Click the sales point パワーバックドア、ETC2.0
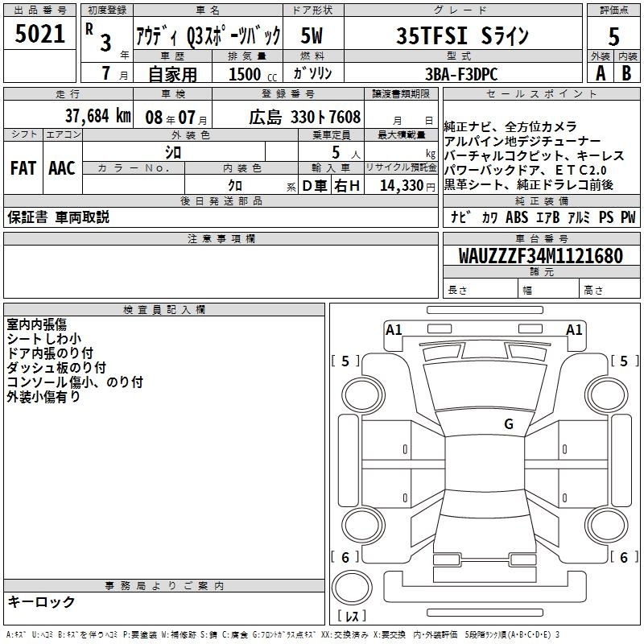The image size is (644, 644). click(x=526, y=170)
